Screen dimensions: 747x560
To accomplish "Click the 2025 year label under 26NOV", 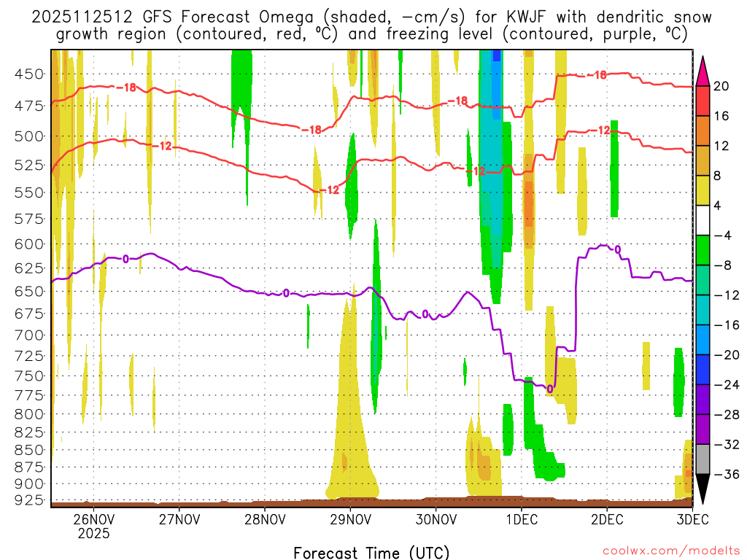I will point(94,533).
